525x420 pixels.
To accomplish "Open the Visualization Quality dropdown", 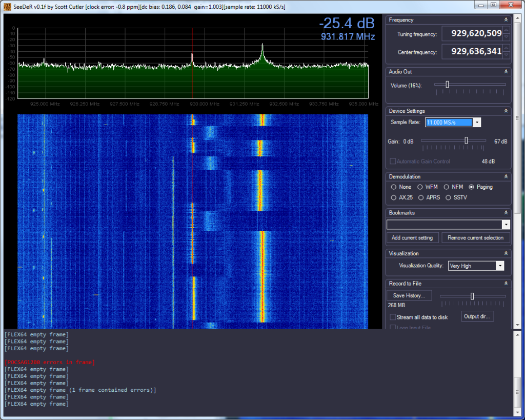I will click(x=500, y=266).
